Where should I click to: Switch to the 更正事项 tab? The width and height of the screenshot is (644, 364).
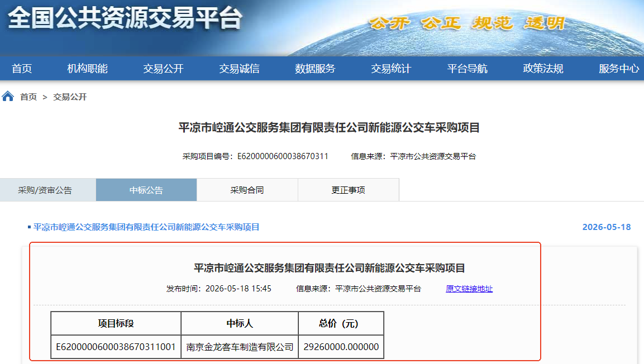tap(349, 190)
